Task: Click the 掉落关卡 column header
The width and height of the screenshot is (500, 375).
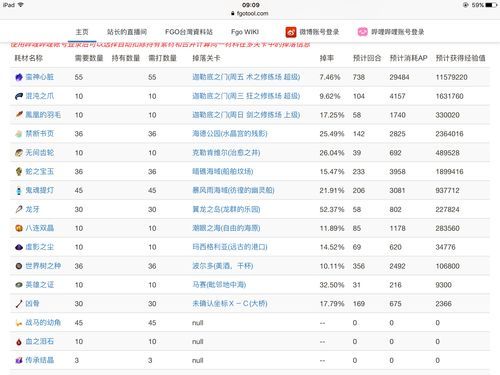Action: tap(206, 58)
